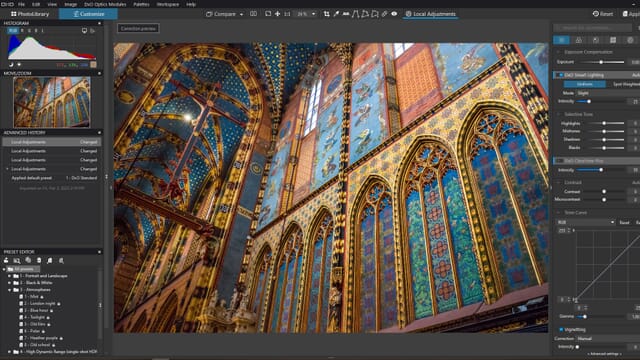This screenshot has width=640, height=360.
Task: Open the DxO Optics Modules menu
Action: [105, 4]
